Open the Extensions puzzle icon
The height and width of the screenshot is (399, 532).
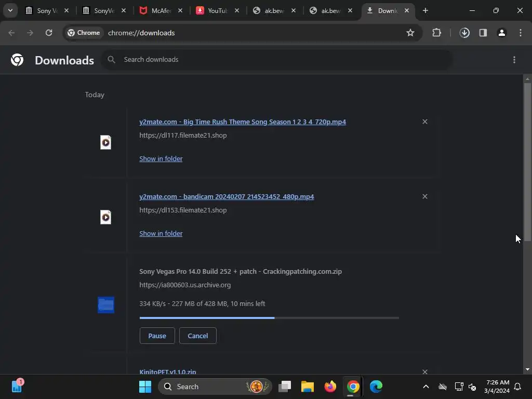point(436,33)
